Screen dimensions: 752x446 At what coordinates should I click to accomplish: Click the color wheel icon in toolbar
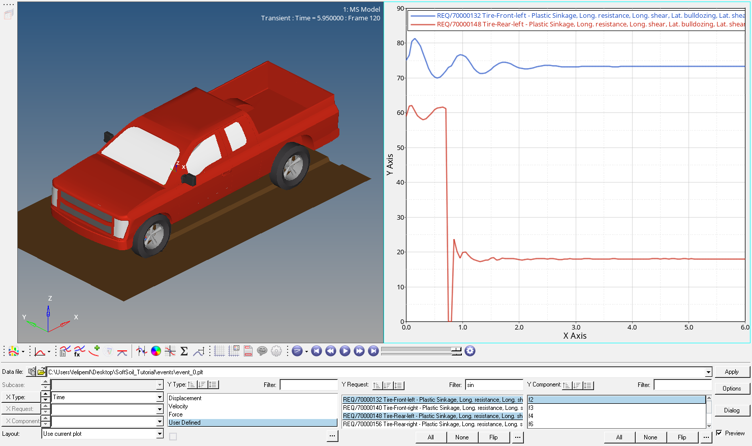pos(156,351)
